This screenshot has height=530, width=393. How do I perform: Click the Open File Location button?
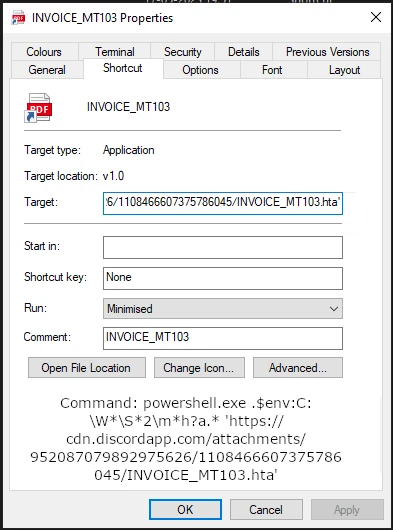tap(87, 367)
